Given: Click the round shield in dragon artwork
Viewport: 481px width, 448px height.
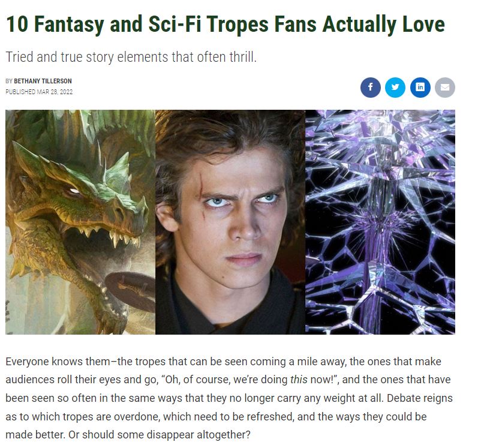Looking at the screenshot, I should tap(130, 291).
